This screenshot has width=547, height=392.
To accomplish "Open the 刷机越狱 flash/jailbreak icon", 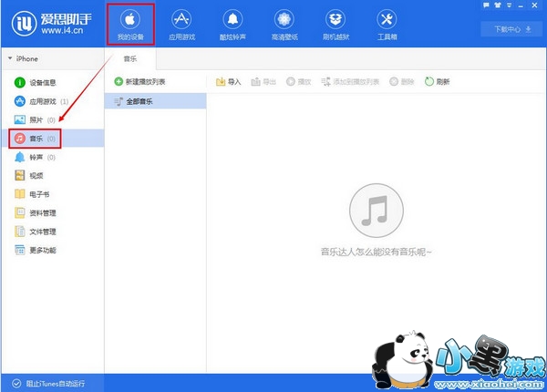I will click(x=335, y=25).
